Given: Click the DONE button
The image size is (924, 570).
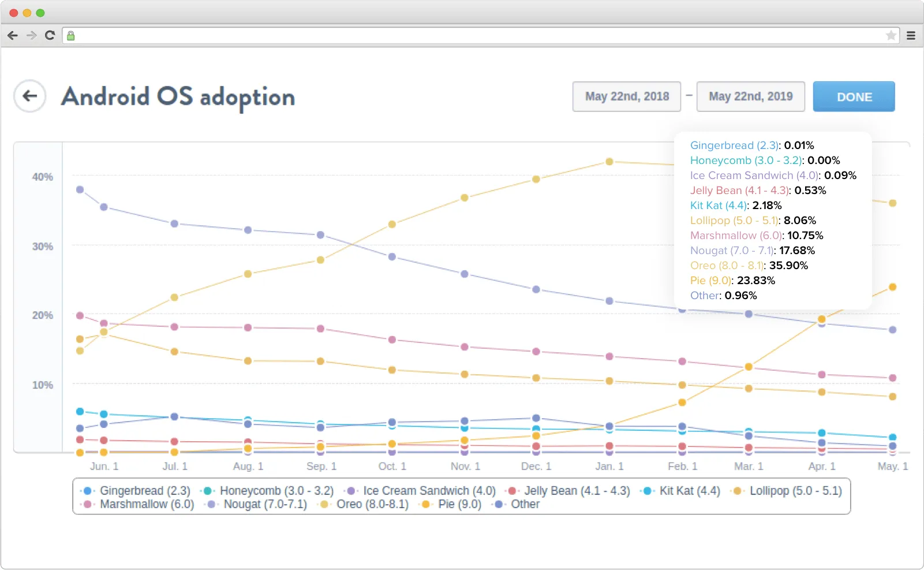Looking at the screenshot, I should [x=854, y=96].
